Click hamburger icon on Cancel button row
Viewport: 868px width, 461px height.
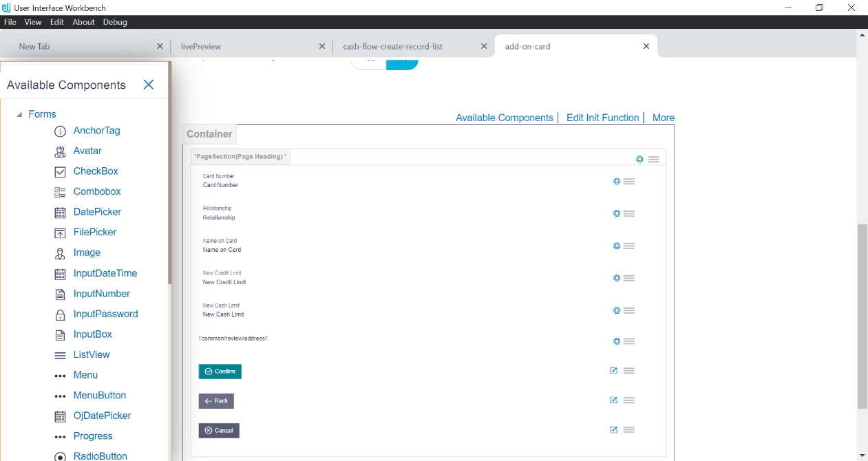(628, 429)
